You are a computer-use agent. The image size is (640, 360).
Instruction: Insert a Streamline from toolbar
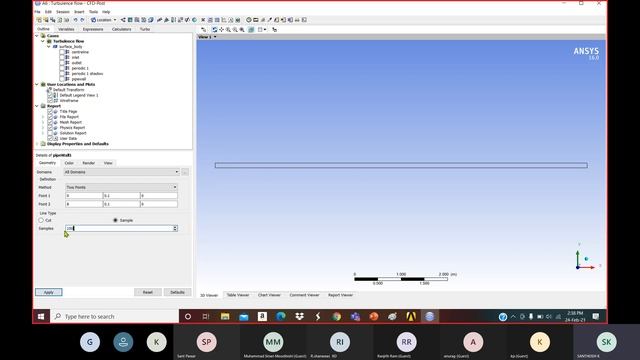pyautogui.click(x=136, y=20)
